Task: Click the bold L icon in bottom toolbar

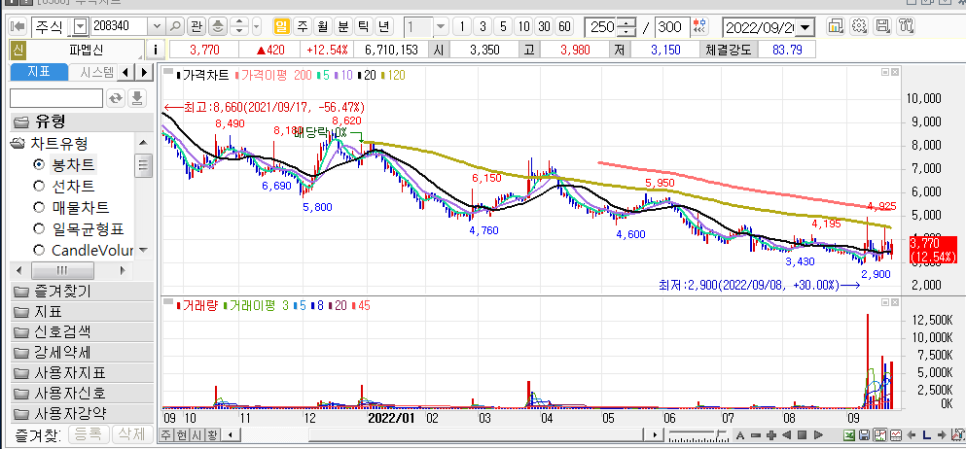Action: 927,435
